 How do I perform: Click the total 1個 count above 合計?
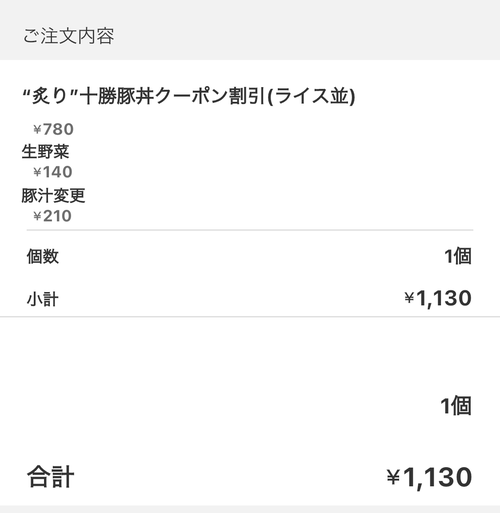456,406
